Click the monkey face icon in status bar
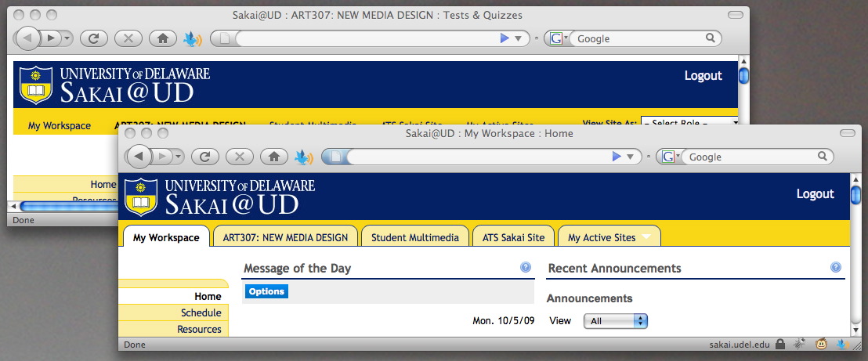Viewport: 868px width, 361px height. [821, 345]
